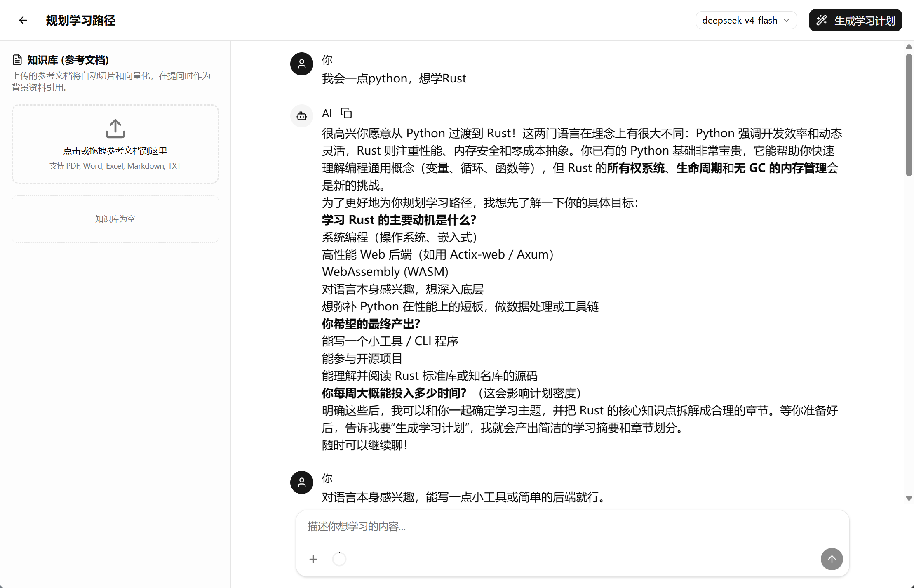Click the user avatar beside 对语言本身感兴趣 message

302,482
